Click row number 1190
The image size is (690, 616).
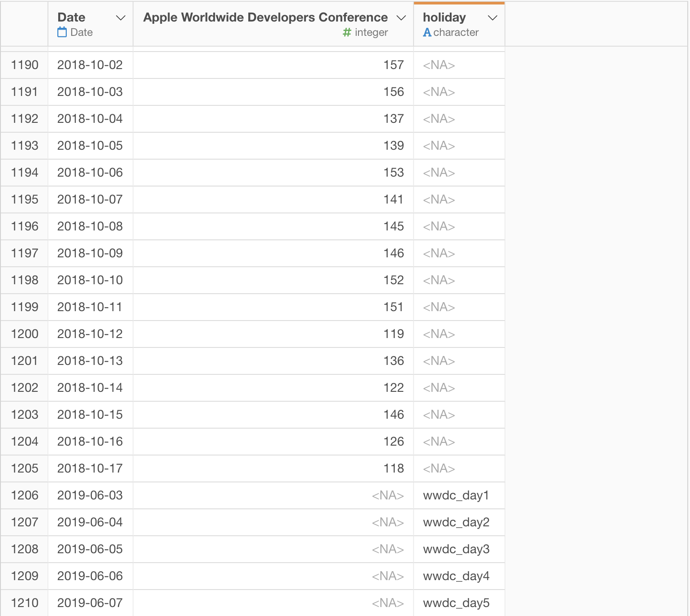25,65
